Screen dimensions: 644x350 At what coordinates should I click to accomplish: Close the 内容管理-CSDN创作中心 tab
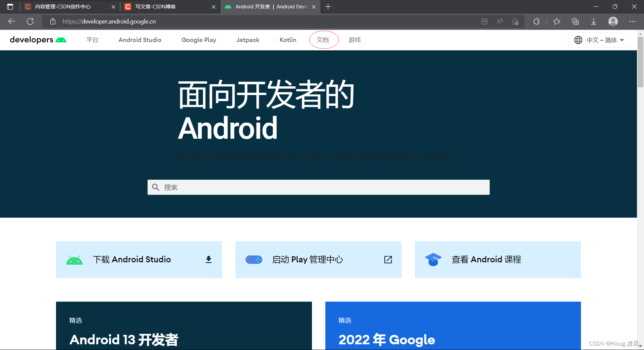[113, 7]
